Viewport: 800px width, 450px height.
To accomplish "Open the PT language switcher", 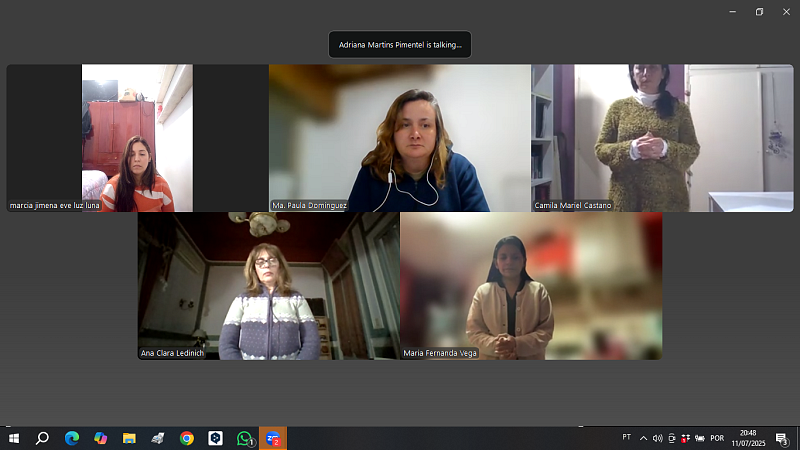I will tap(627, 438).
